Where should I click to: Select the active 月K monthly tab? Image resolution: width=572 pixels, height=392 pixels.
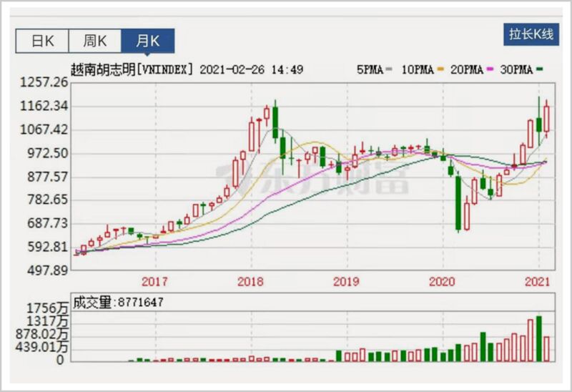click(x=148, y=41)
